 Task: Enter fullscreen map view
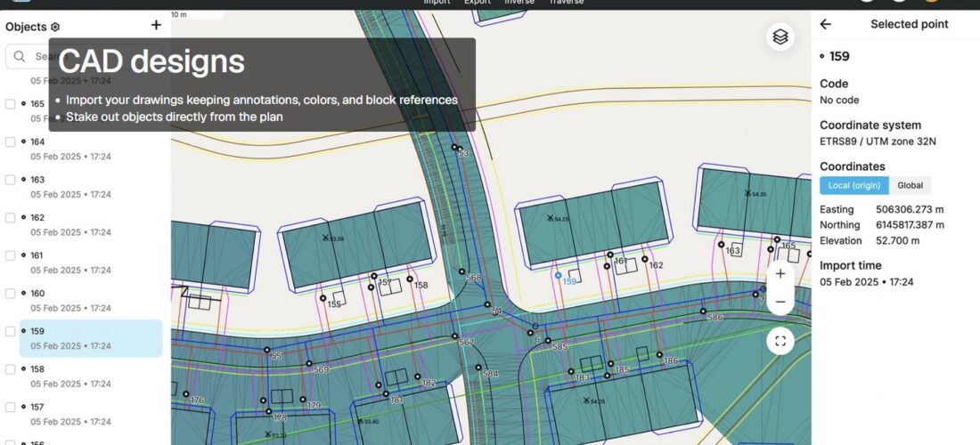pos(780,341)
